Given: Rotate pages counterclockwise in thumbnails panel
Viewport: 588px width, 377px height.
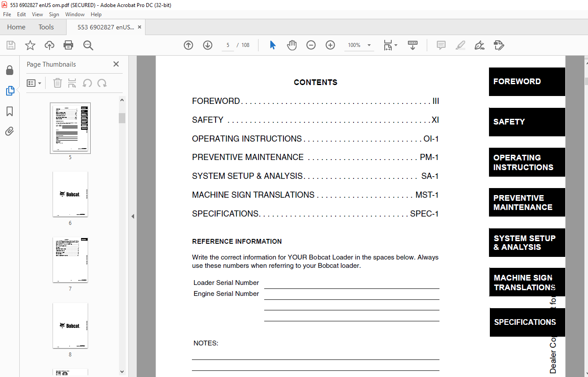Looking at the screenshot, I should [87, 83].
